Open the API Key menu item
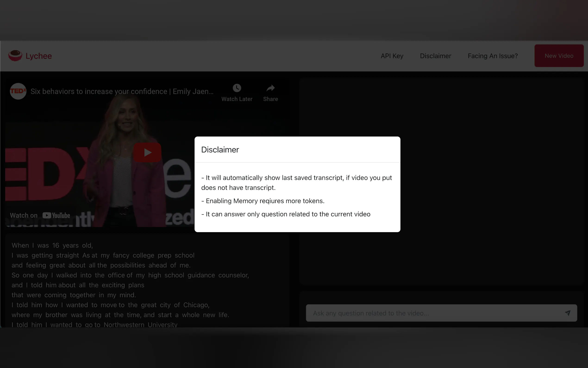Viewport: 588px width, 368px height. pos(392,56)
